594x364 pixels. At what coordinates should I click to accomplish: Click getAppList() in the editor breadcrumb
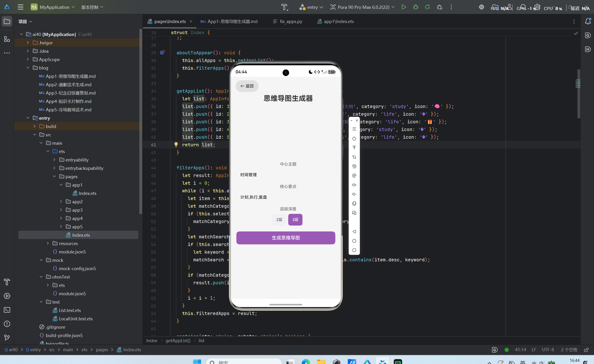click(x=178, y=341)
